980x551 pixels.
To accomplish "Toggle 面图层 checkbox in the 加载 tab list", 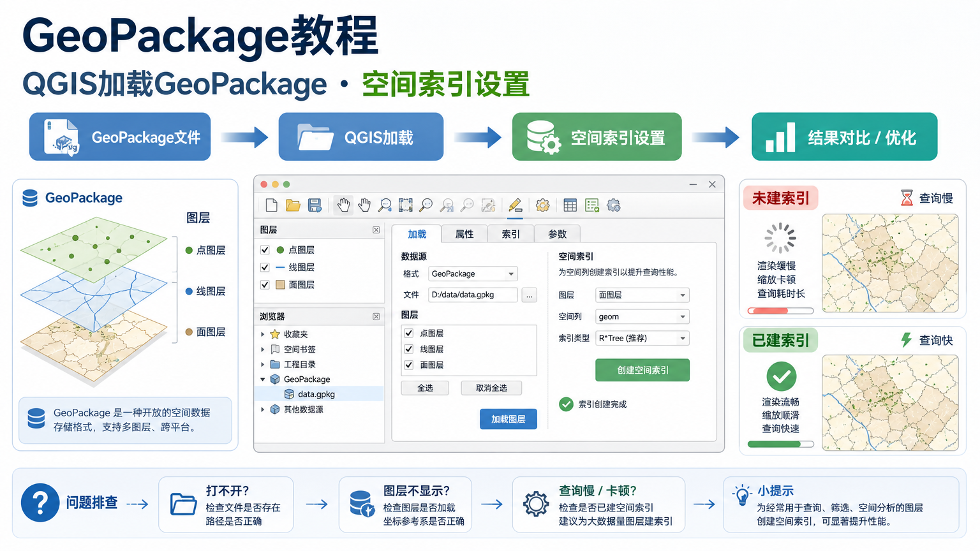I will [409, 365].
